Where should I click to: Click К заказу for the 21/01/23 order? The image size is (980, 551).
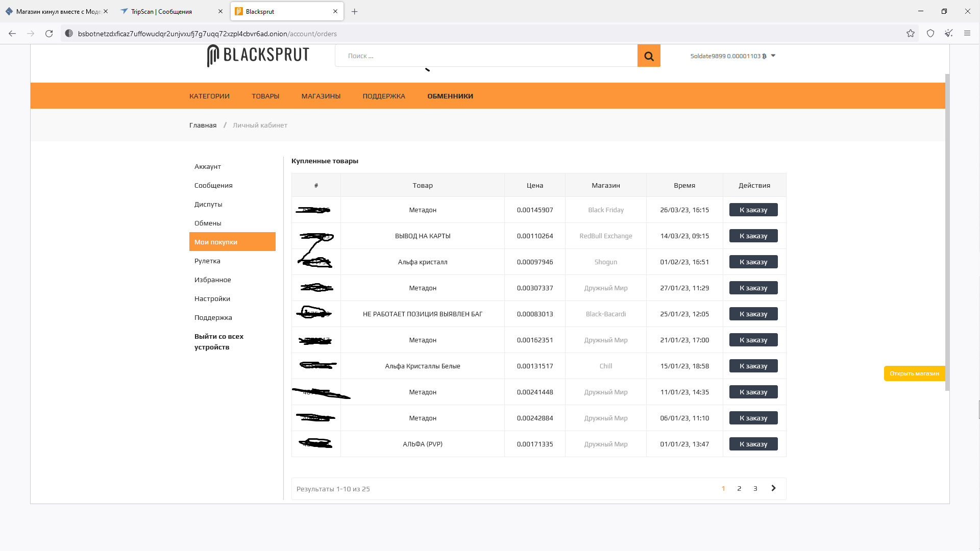[753, 340]
